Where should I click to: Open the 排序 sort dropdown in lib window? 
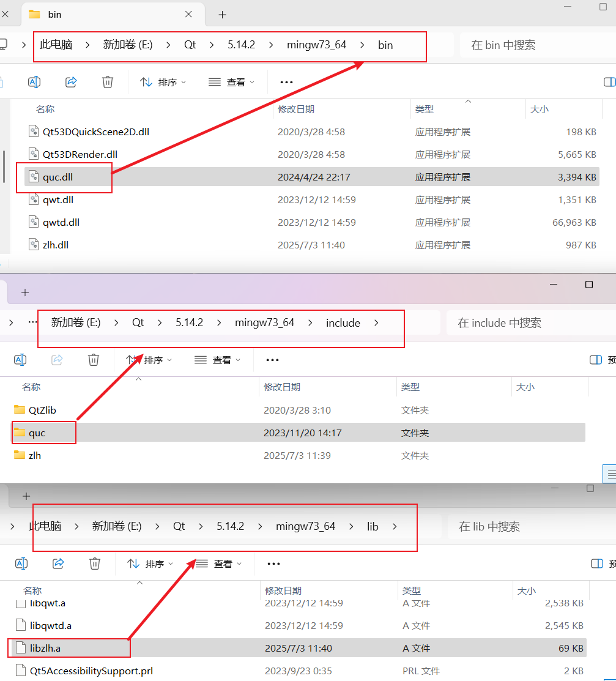pos(150,564)
